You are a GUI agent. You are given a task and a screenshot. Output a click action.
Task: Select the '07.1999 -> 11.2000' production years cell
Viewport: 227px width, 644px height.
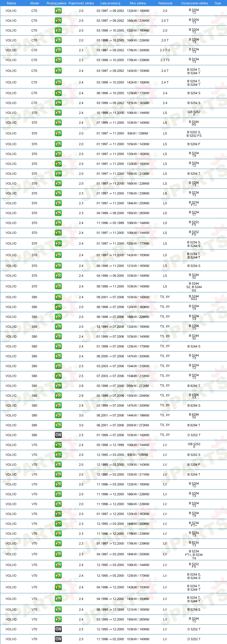click(110, 123)
